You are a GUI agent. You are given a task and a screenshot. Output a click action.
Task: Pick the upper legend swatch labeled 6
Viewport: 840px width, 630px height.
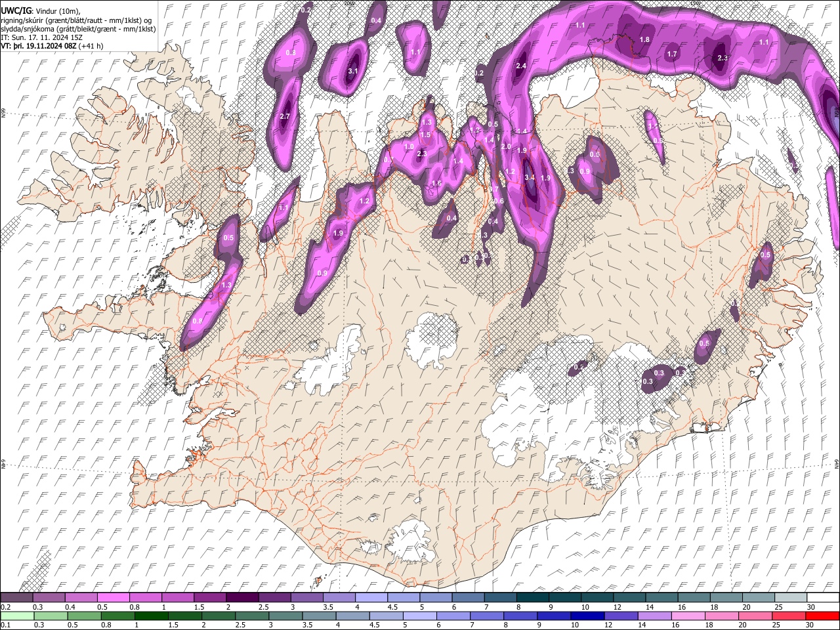pos(468,597)
